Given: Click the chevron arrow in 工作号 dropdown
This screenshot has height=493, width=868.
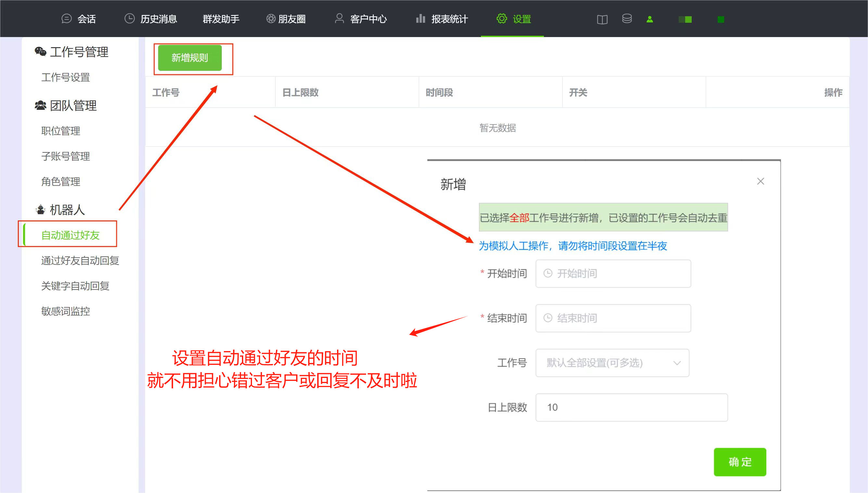Looking at the screenshot, I should 677,363.
